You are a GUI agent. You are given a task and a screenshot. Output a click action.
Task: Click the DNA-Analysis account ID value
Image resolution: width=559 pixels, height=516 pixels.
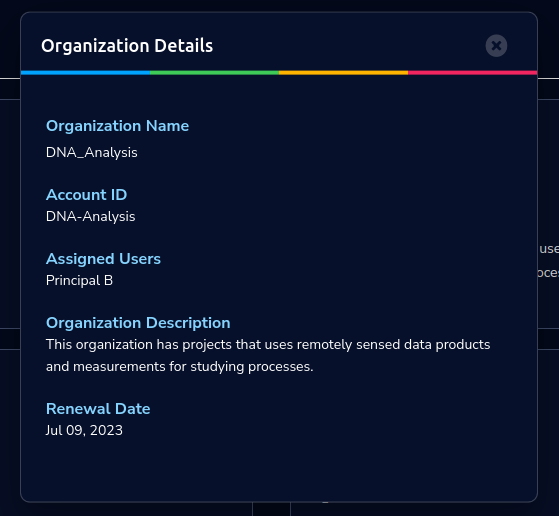click(x=91, y=216)
